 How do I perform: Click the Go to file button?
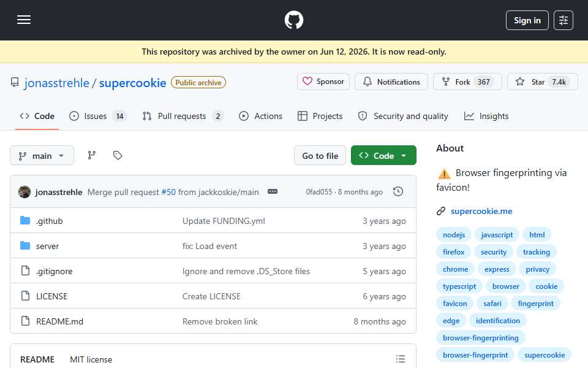(320, 155)
